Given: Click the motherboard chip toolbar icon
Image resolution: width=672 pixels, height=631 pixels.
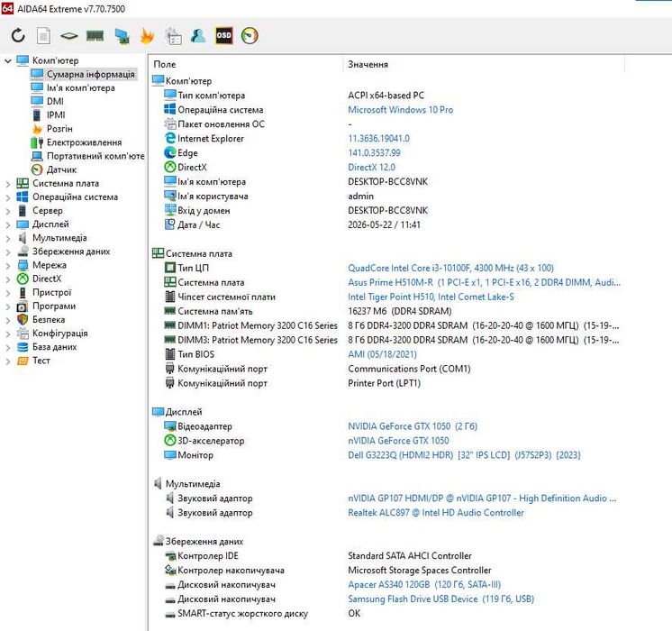Looking at the screenshot, I should [x=69, y=36].
